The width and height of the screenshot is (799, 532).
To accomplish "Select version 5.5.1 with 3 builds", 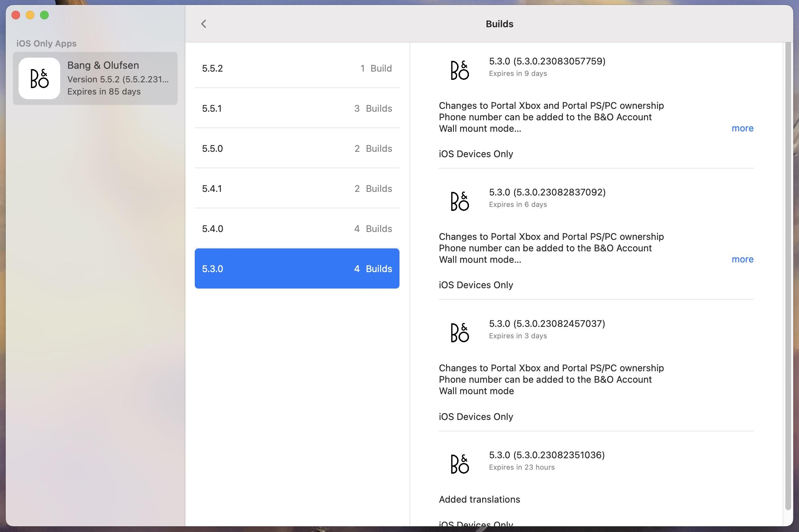I will pos(297,108).
